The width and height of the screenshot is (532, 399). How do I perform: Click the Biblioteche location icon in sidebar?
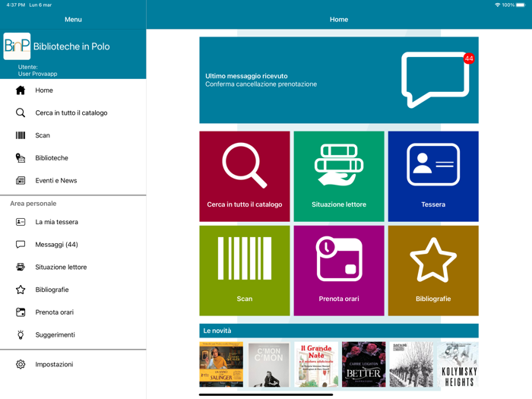pyautogui.click(x=21, y=158)
